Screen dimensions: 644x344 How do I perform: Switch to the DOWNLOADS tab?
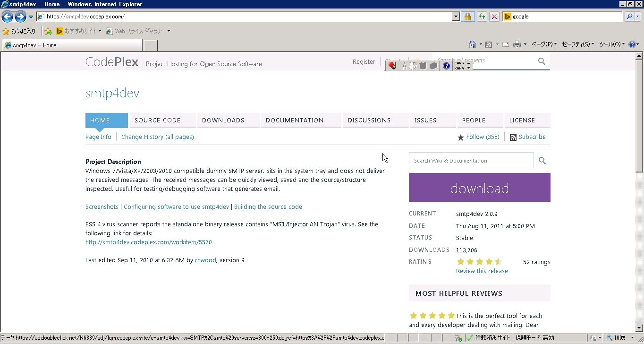[229, 120]
